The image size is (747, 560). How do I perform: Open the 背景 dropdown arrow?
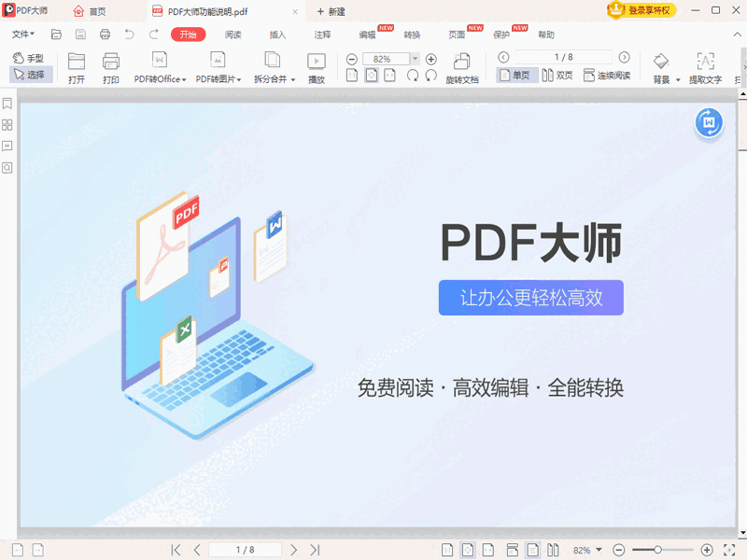point(678,79)
